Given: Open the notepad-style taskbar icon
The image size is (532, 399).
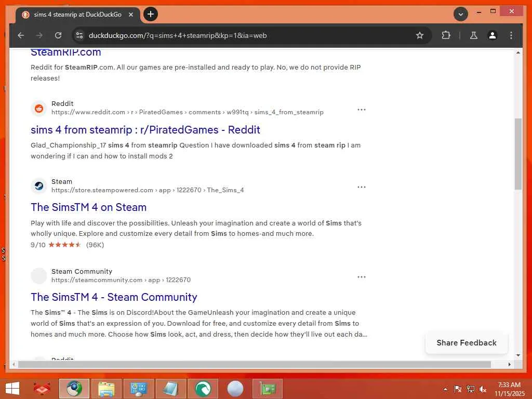Looking at the screenshot, I should [171, 389].
